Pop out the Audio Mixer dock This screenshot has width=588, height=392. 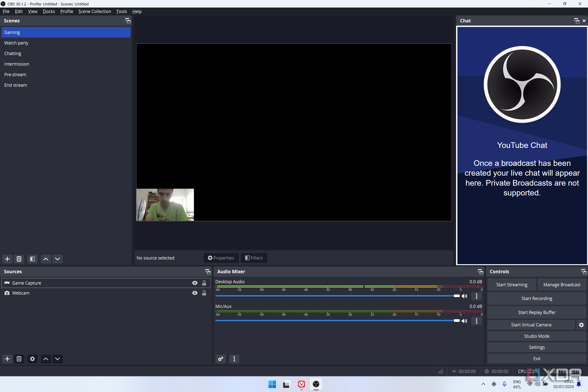click(480, 272)
